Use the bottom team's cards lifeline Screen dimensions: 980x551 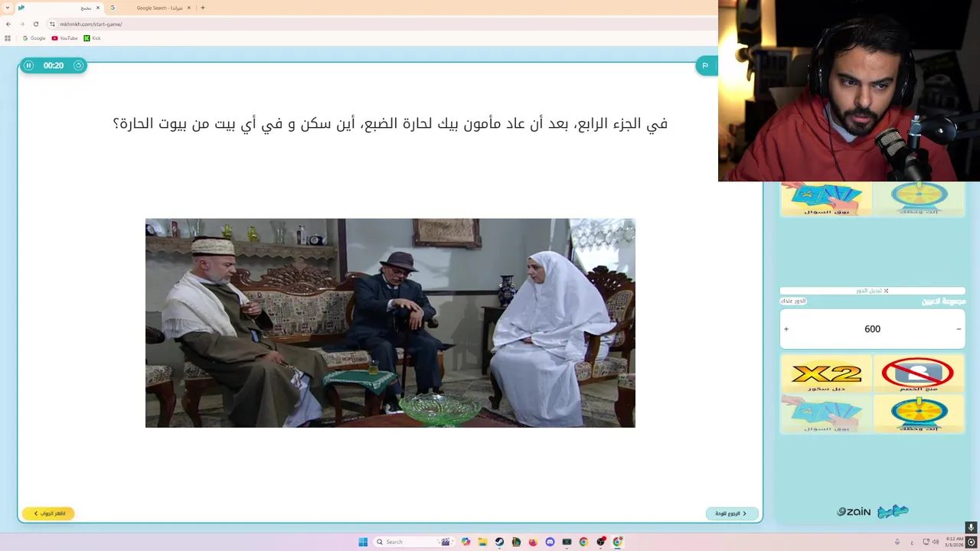(826, 414)
